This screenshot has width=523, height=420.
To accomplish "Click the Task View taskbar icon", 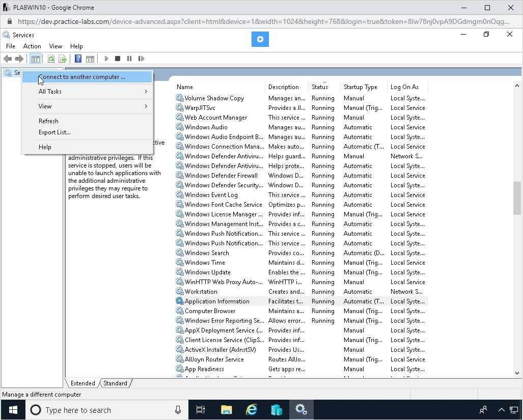I will [201, 410].
